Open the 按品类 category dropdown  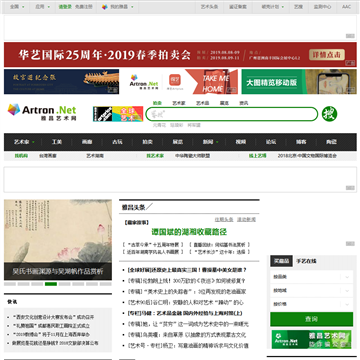(x=311, y=277)
